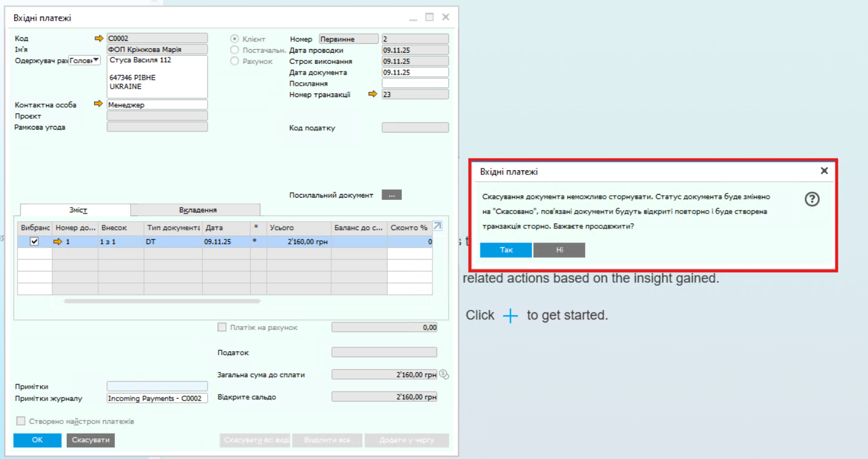
Task: Click the expand table icon above grid
Action: (x=437, y=226)
